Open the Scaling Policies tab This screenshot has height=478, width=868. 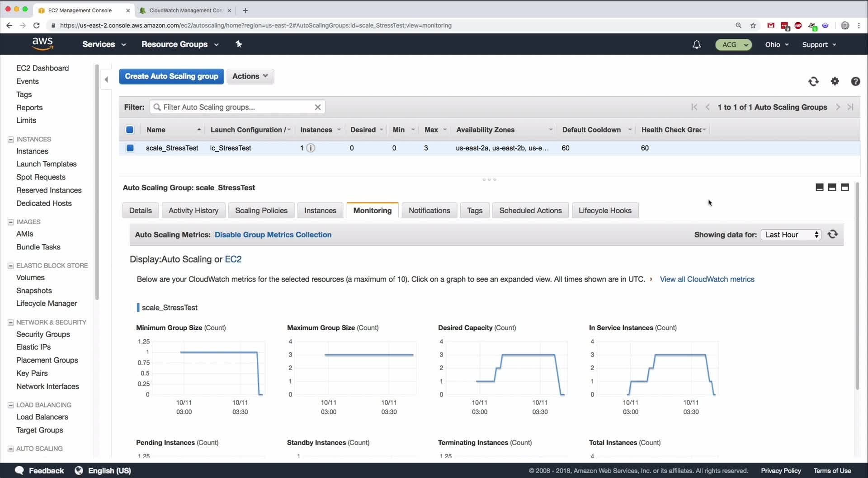[261, 211]
